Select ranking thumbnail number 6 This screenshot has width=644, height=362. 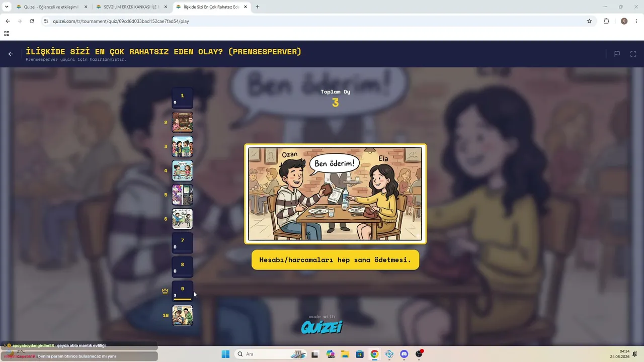pos(183,219)
